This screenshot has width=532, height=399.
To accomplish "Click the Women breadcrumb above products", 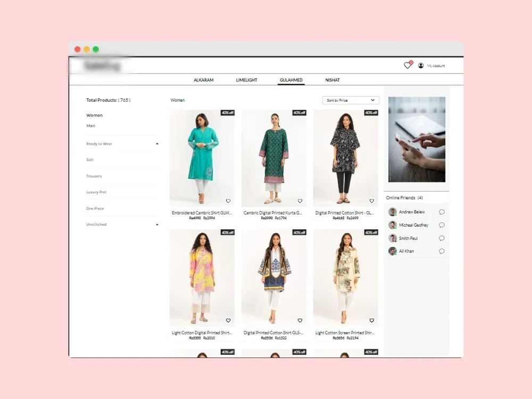I will click(x=178, y=100).
